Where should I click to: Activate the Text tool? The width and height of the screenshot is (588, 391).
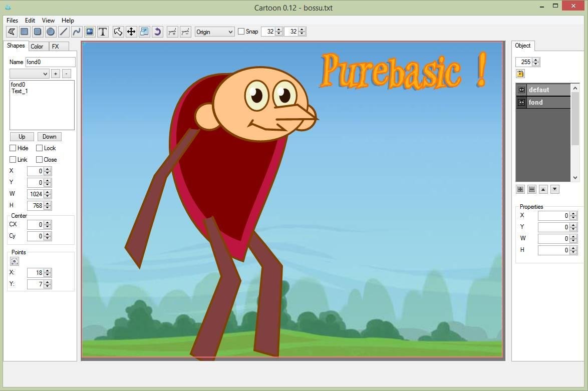pyautogui.click(x=103, y=32)
